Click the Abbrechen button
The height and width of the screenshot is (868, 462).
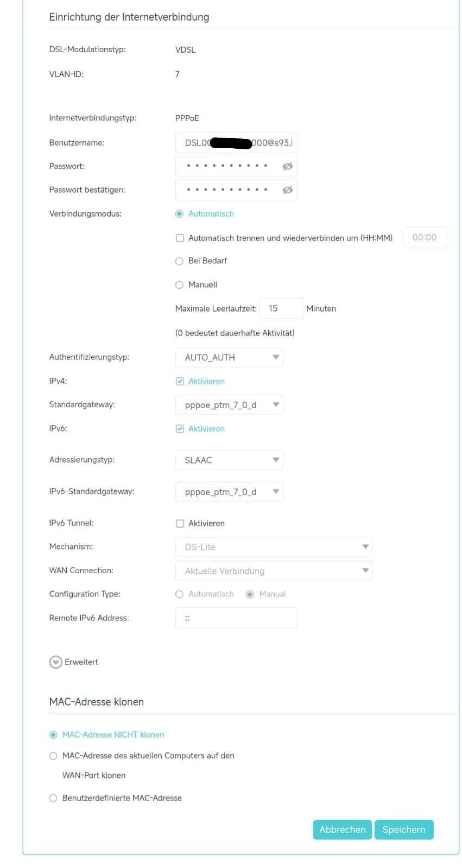pos(342,829)
